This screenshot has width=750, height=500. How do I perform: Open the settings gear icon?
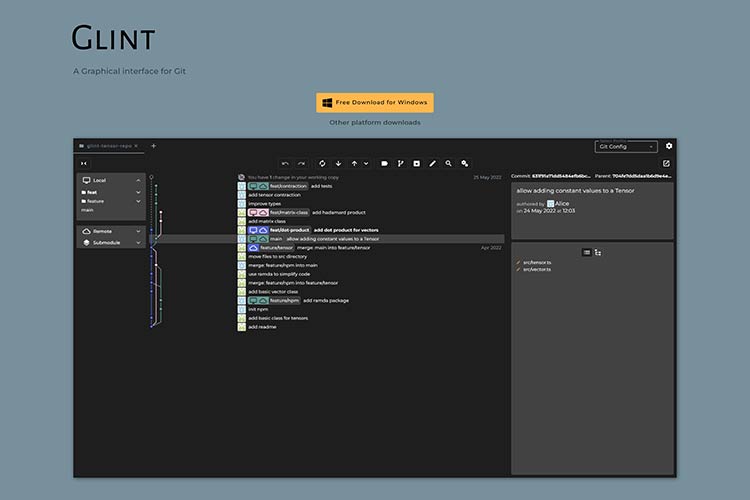669,146
